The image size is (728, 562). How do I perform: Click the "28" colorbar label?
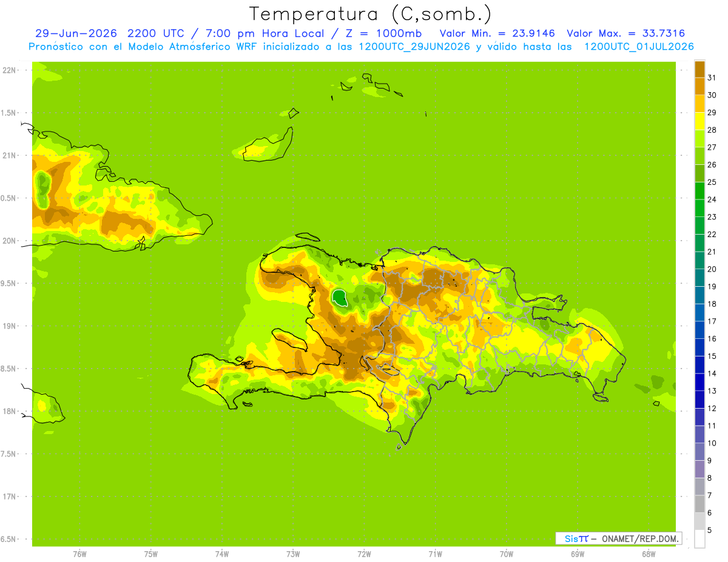pyautogui.click(x=712, y=130)
